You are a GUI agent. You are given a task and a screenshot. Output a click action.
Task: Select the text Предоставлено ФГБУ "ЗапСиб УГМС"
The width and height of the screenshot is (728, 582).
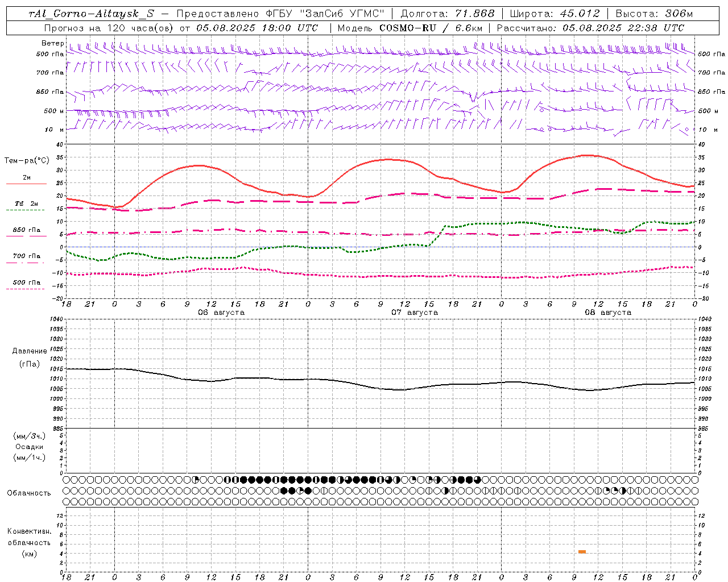[x=280, y=14]
